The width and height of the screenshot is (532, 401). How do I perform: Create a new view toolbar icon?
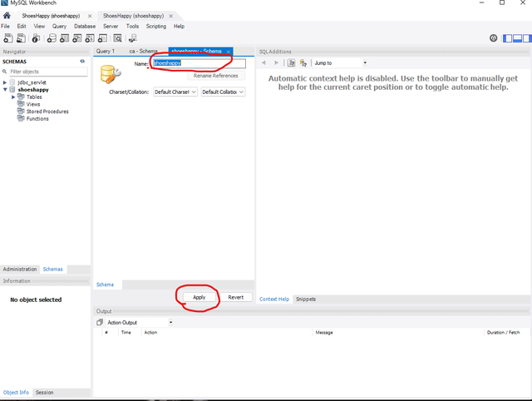(77, 38)
